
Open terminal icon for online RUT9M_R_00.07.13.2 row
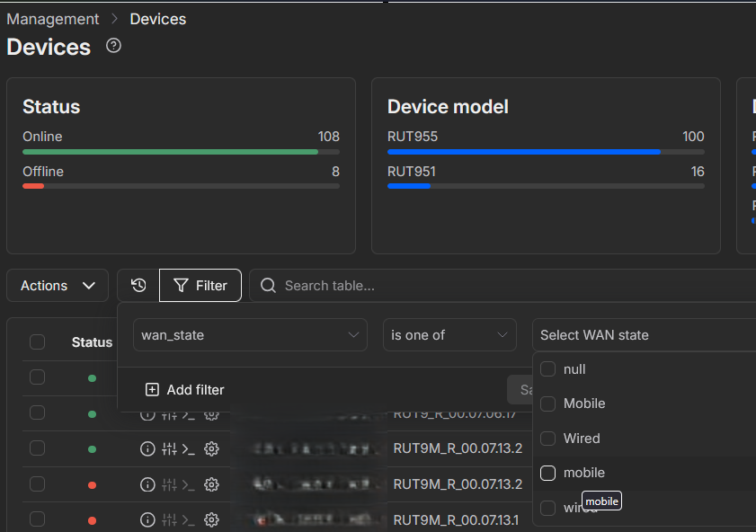click(x=189, y=449)
